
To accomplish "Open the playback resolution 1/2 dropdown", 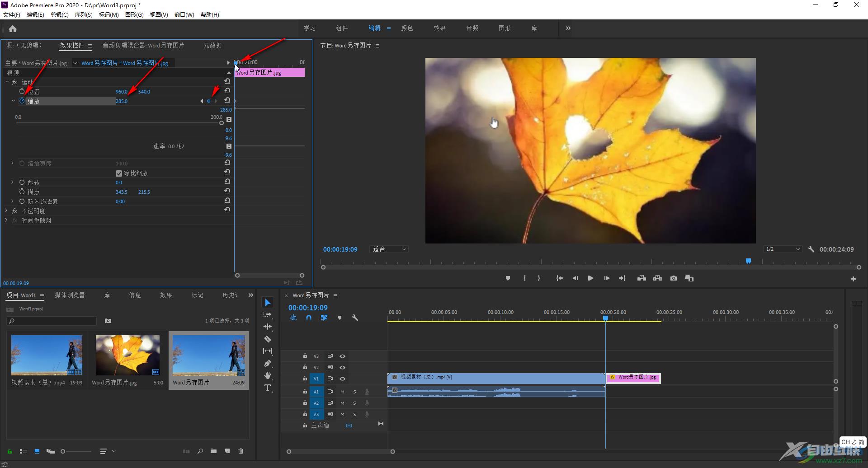I will (783, 249).
